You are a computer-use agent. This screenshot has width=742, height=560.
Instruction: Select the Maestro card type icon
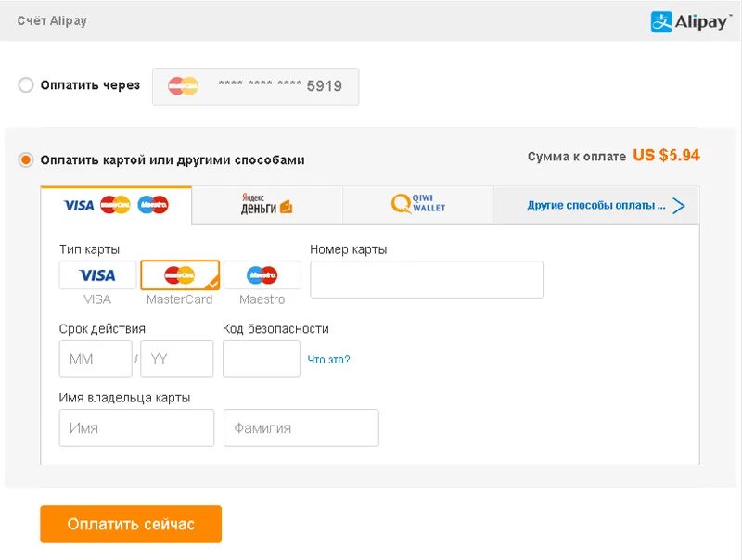[x=262, y=275]
